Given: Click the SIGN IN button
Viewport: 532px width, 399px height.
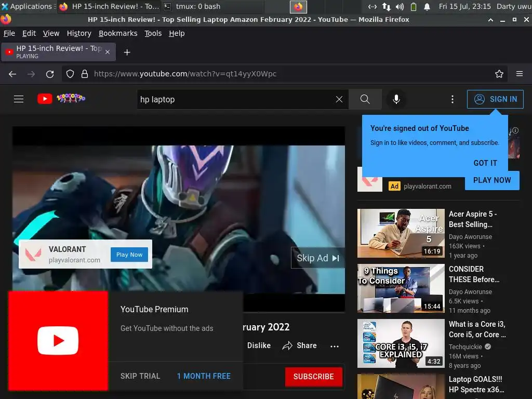Looking at the screenshot, I should pos(495,99).
